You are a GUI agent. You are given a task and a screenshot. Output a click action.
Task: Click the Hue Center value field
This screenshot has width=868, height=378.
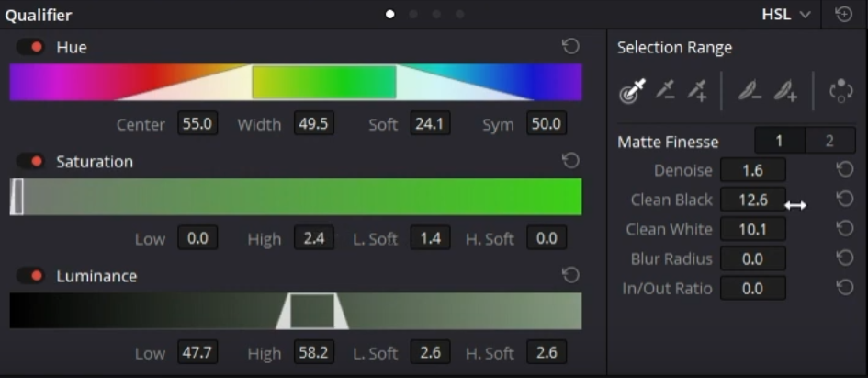[x=197, y=124]
